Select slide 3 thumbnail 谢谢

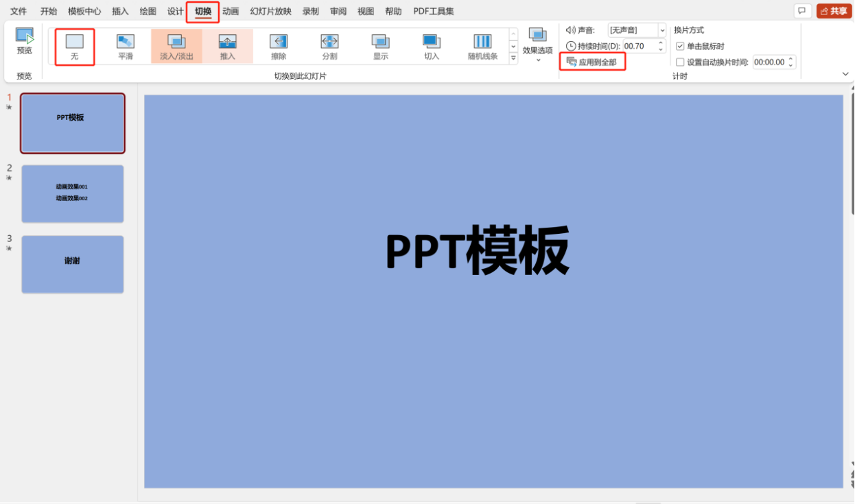click(73, 265)
